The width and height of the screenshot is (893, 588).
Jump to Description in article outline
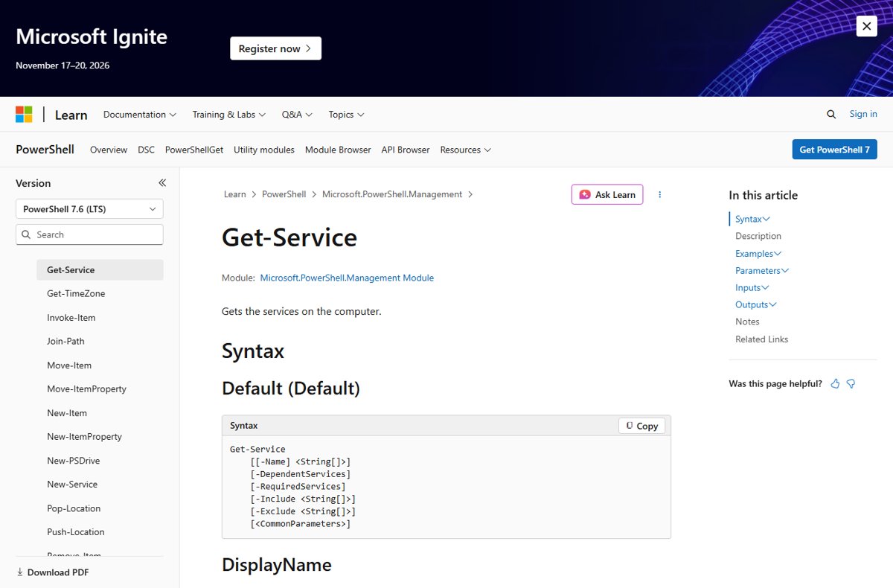click(x=758, y=236)
